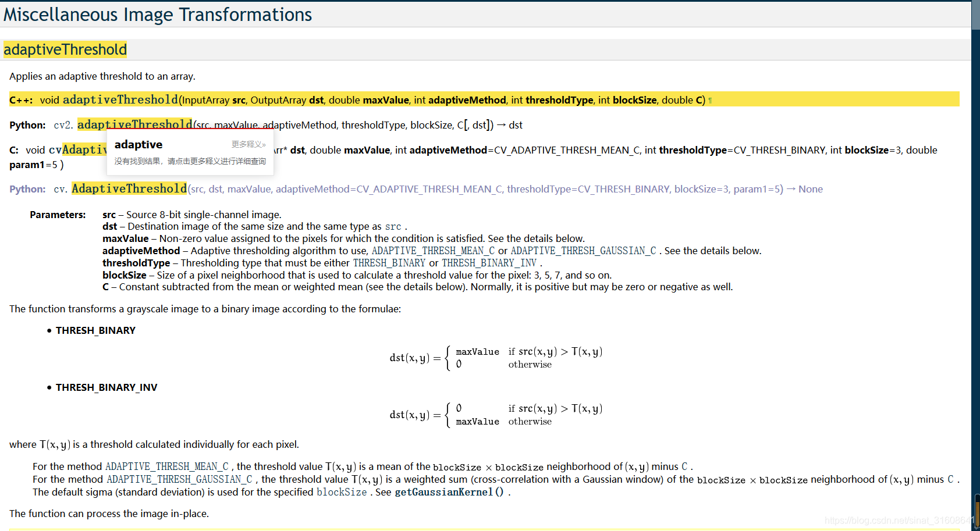
Task: Click the THRESH_BINARY_INV bullet heading
Action: (106, 387)
